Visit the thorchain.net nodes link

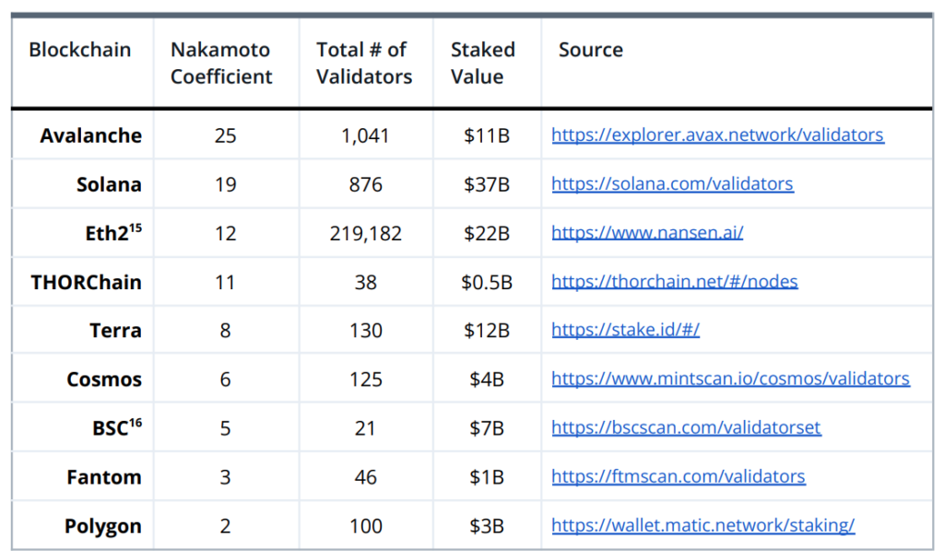point(675,282)
